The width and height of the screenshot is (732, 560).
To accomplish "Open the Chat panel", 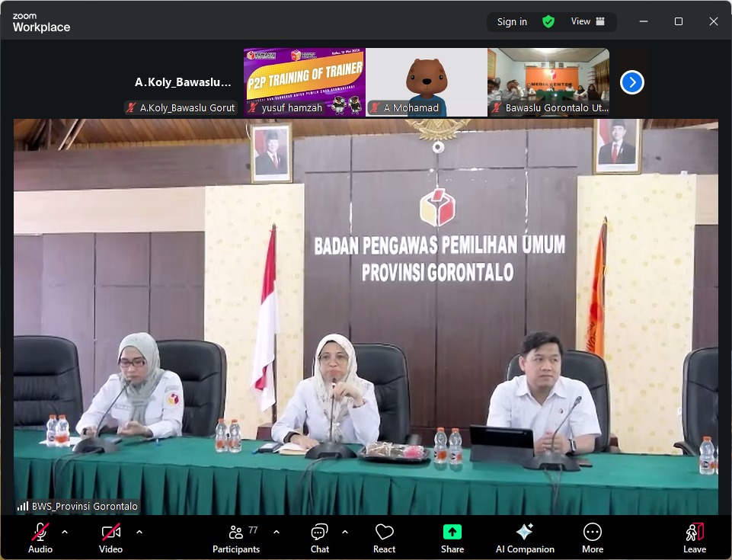I will [x=320, y=538].
